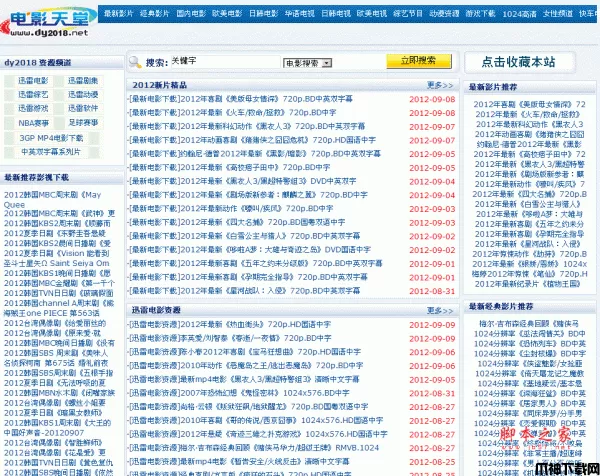Go to 日韩电视 in top navigation
This screenshot has width=600, height=476.
[x=336, y=13]
